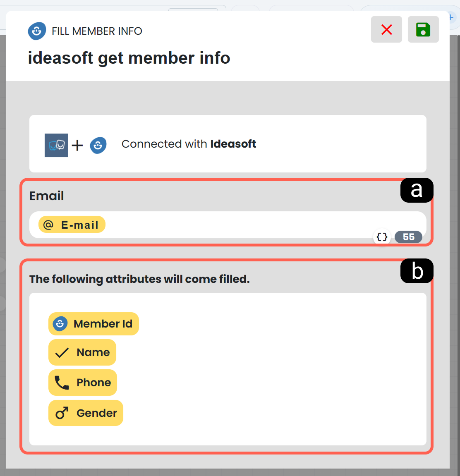Click the 55 character counter badge
Screen dimensions: 460x476
[x=408, y=237]
